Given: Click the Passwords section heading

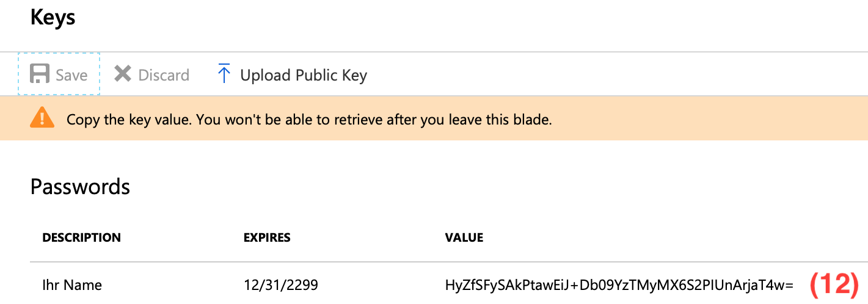Looking at the screenshot, I should 80,186.
